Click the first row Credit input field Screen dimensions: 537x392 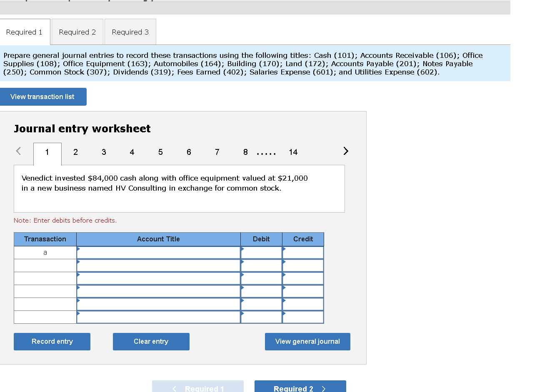tap(303, 252)
